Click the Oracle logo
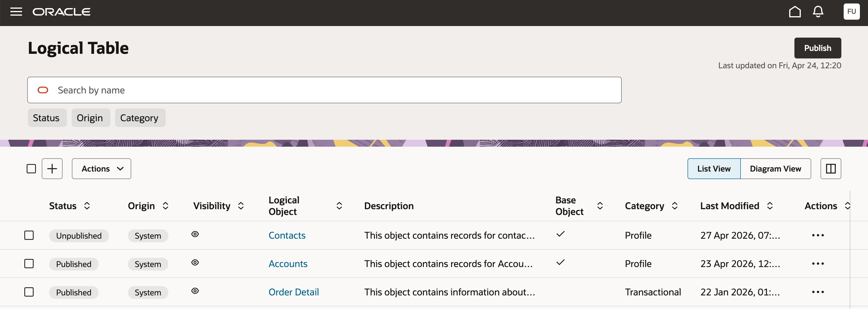Viewport: 868px width, 309px height. coord(61,12)
